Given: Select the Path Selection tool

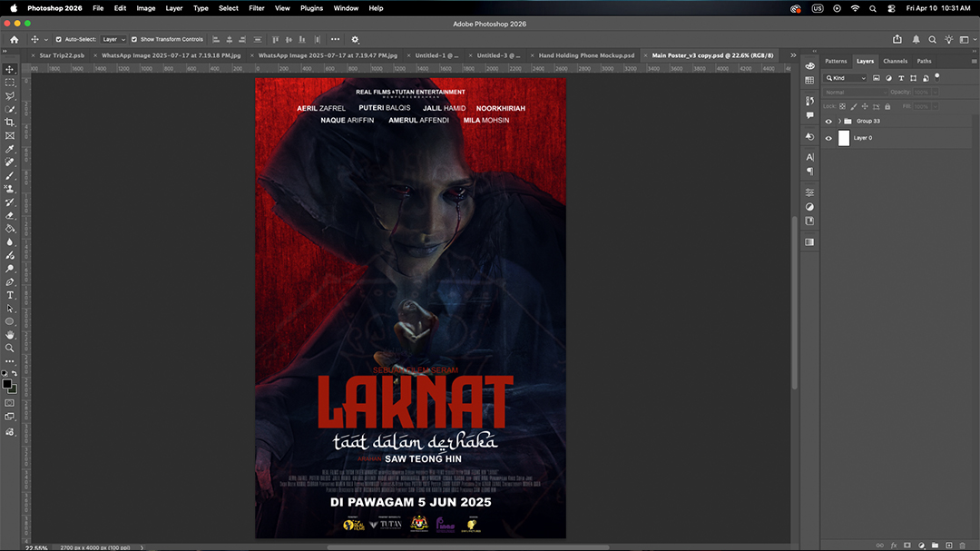Looking at the screenshot, I should 9,309.
